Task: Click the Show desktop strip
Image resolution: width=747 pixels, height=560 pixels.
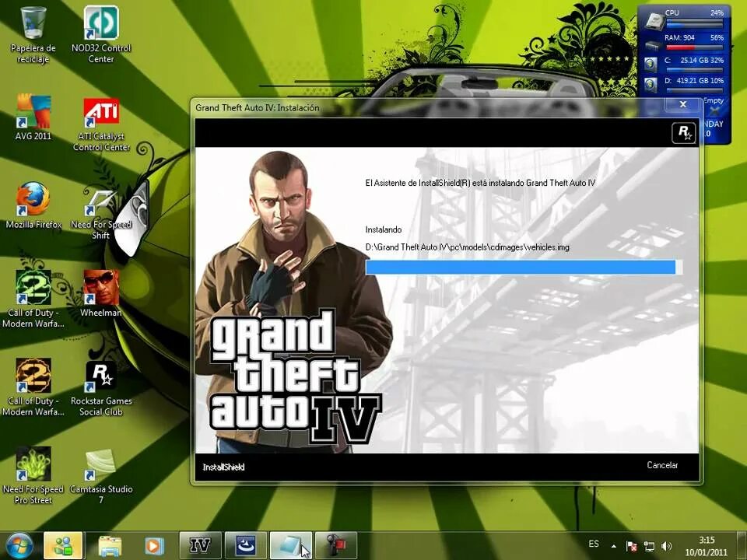Action: [x=742, y=546]
